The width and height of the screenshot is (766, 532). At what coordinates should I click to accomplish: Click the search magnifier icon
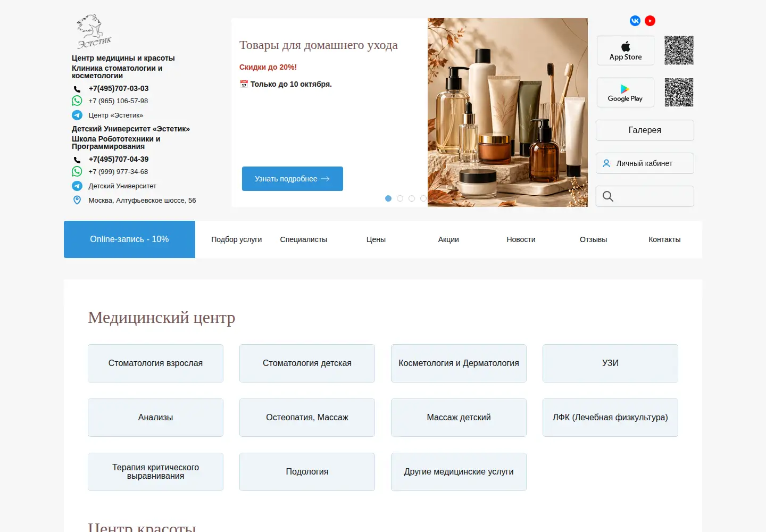[608, 196]
